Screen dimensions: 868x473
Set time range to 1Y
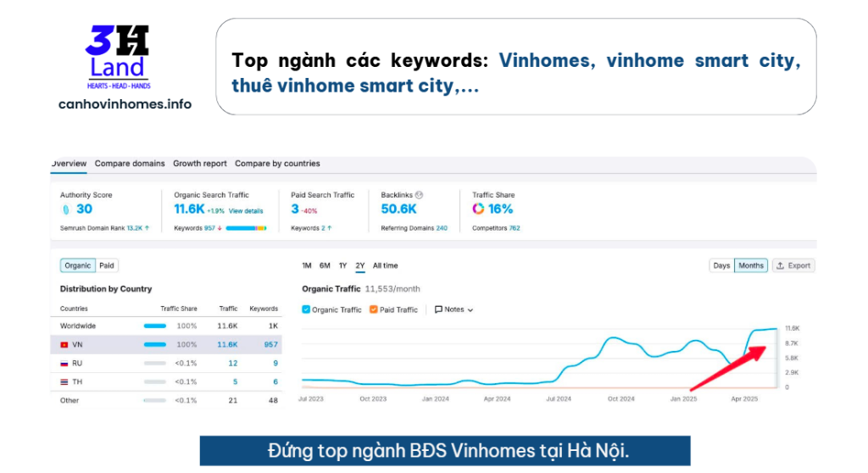pos(342,266)
